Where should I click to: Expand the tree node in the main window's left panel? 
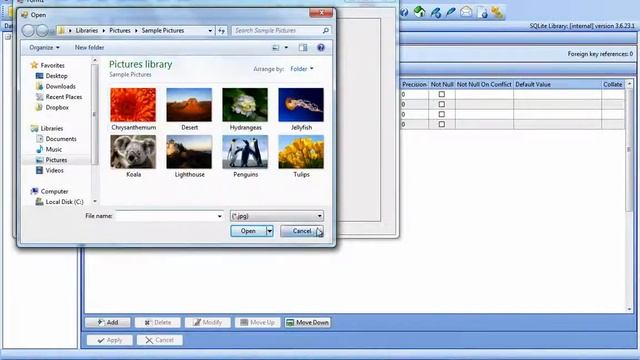tap(8, 37)
